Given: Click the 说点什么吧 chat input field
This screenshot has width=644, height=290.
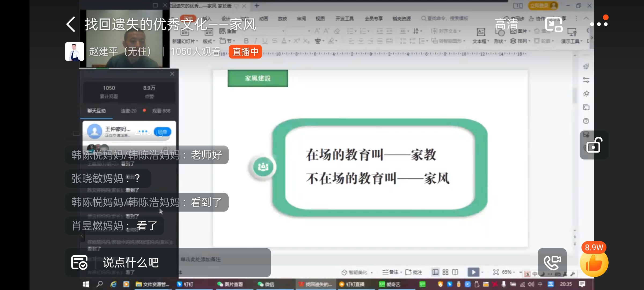Looking at the screenshot, I should [x=131, y=262].
